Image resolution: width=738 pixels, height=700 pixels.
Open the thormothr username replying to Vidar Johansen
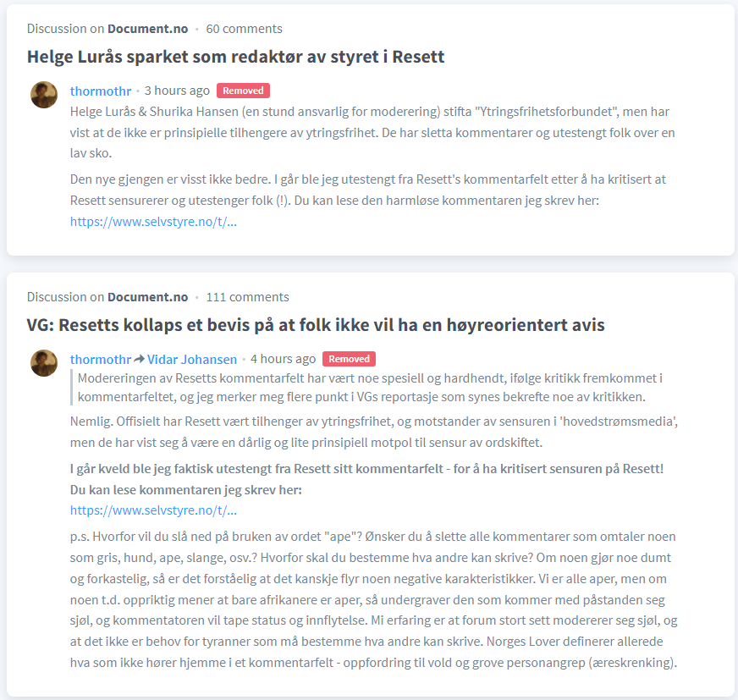point(101,359)
